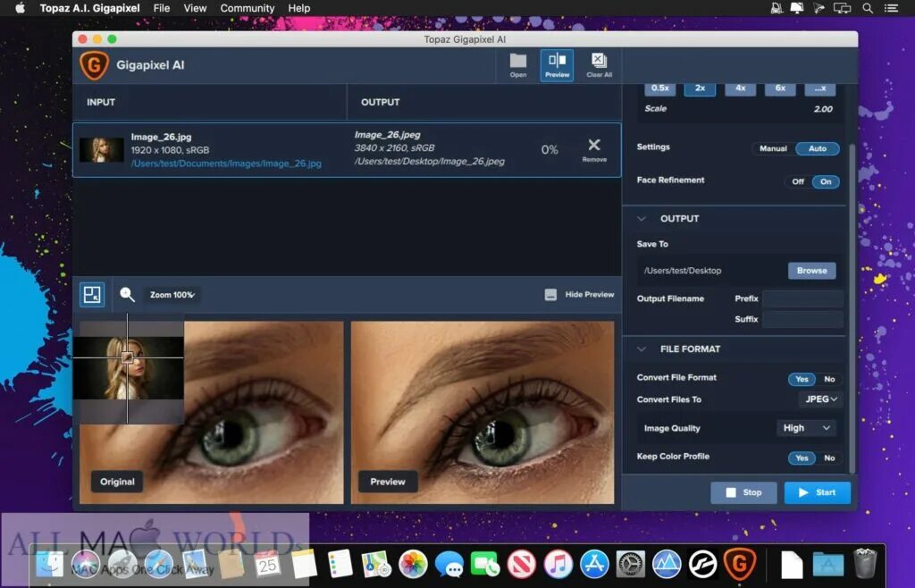Click output path /Users/test/Desktop/Image_26.jpeg

429,162
